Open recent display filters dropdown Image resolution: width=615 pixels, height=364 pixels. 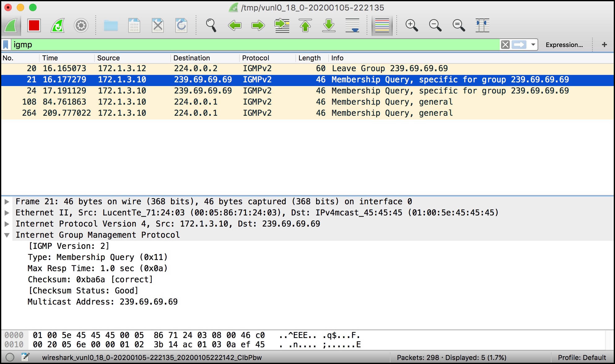(x=533, y=45)
